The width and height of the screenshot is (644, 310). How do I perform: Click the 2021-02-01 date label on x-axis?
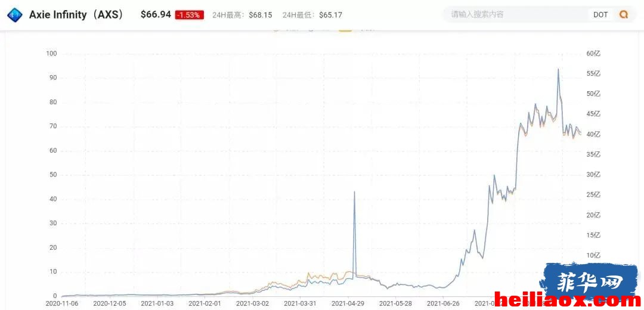[x=205, y=303]
